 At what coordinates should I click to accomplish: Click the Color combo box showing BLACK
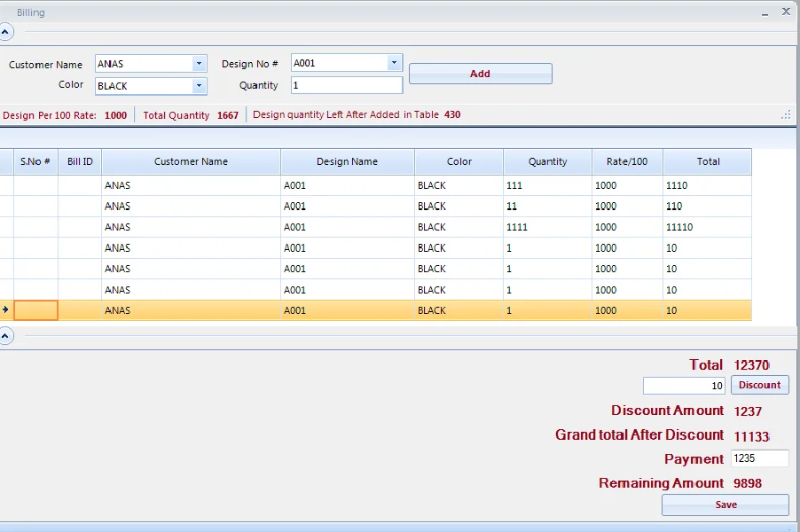pyautogui.click(x=151, y=86)
